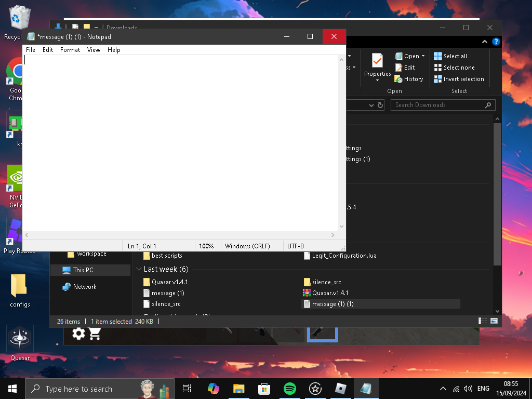Open File Explorer from taskbar
Viewport: 532px width, 399px height.
(239, 389)
